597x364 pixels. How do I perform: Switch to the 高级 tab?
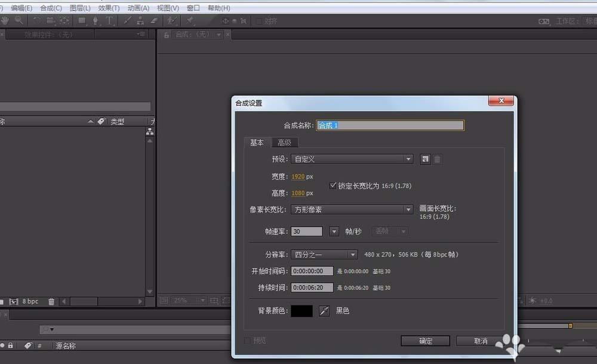coord(284,143)
